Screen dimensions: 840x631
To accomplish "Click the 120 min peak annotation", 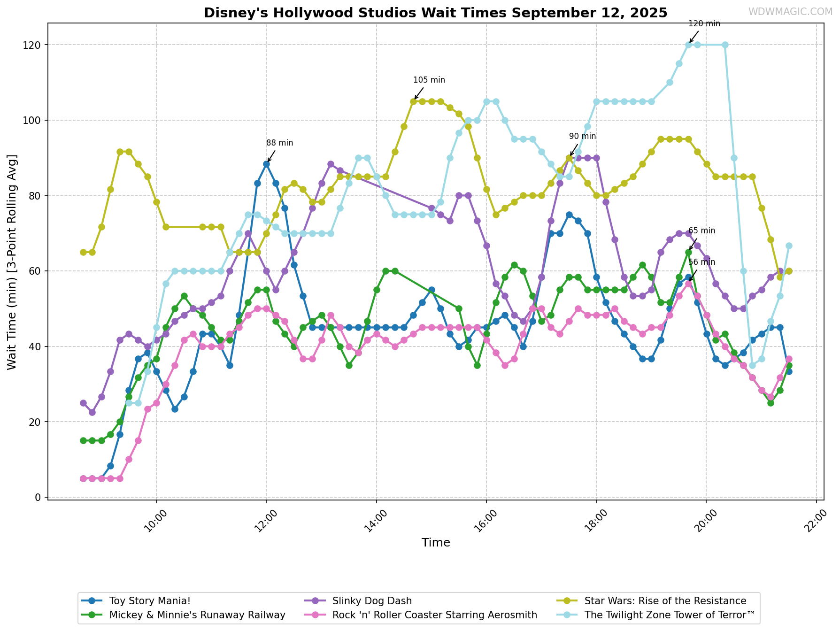I will click(704, 24).
